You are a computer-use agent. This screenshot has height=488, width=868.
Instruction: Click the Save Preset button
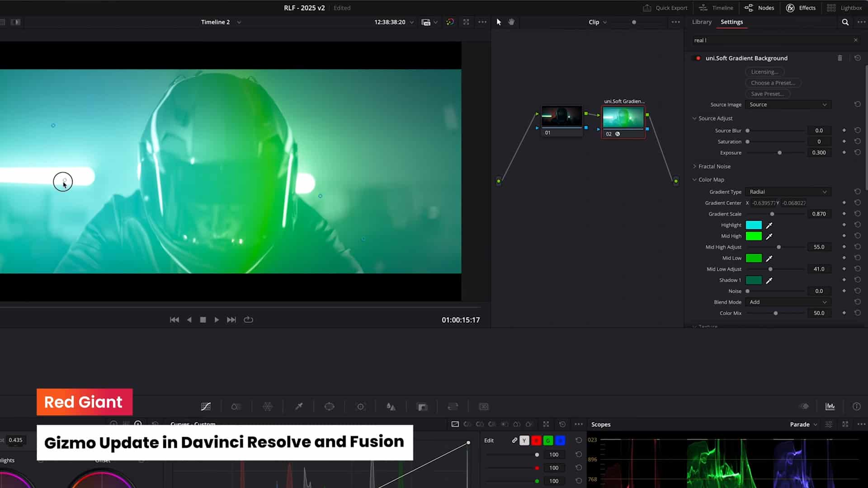[767, 94]
